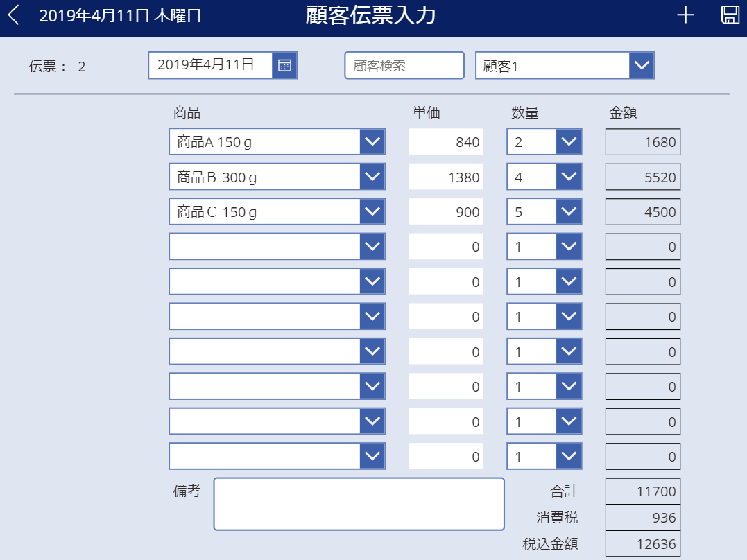The image size is (747, 560).
Task: Open the 商品B 300g product dropdown
Action: click(x=373, y=176)
